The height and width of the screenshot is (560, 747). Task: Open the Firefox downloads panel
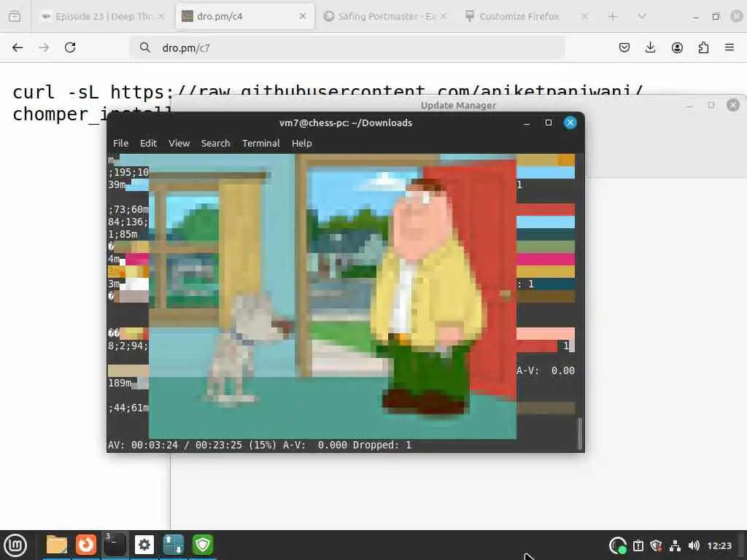click(x=650, y=47)
